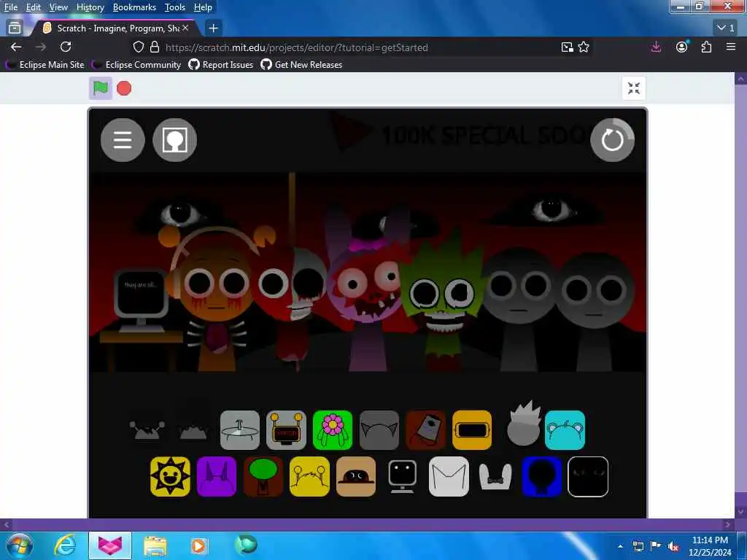
Task: Open the View menu
Action: click(x=58, y=7)
